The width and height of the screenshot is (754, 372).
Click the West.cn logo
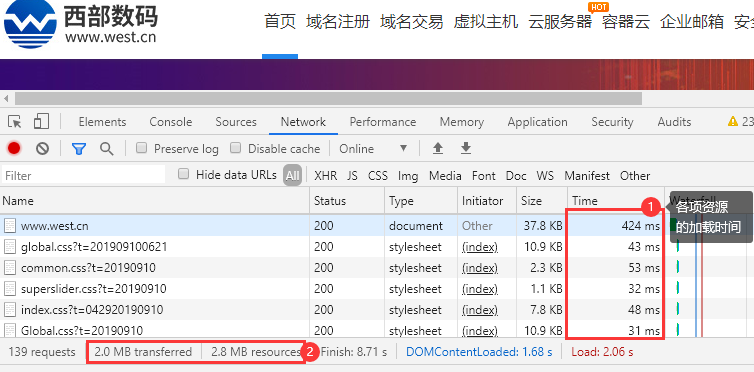pos(80,23)
